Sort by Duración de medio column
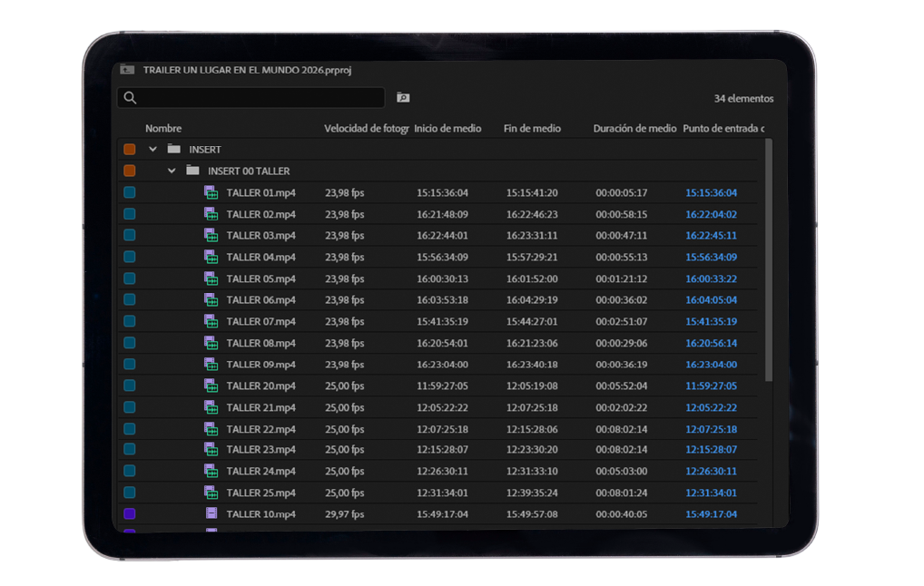The image size is (924, 586). pyautogui.click(x=634, y=129)
